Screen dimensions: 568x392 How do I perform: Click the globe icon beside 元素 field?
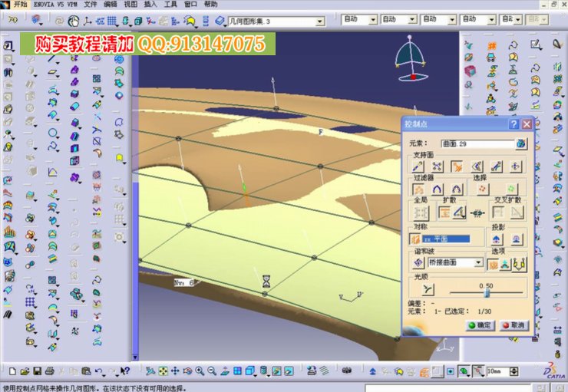522,143
